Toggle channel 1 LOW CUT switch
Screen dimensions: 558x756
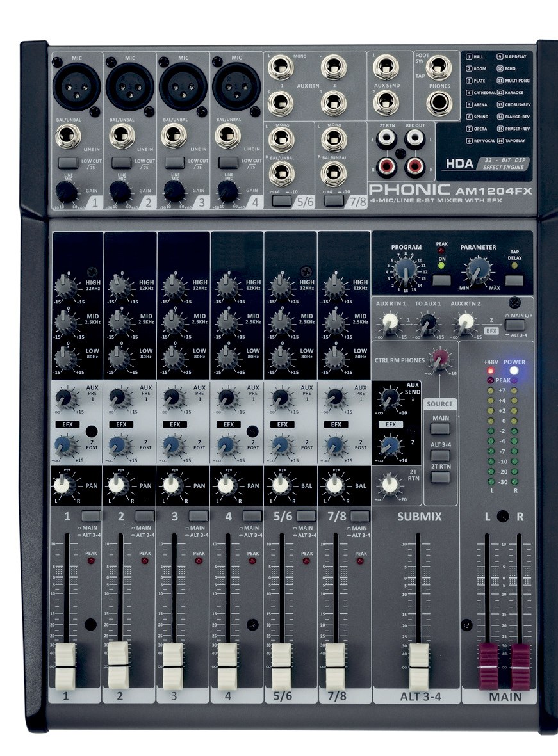[x=67, y=163]
